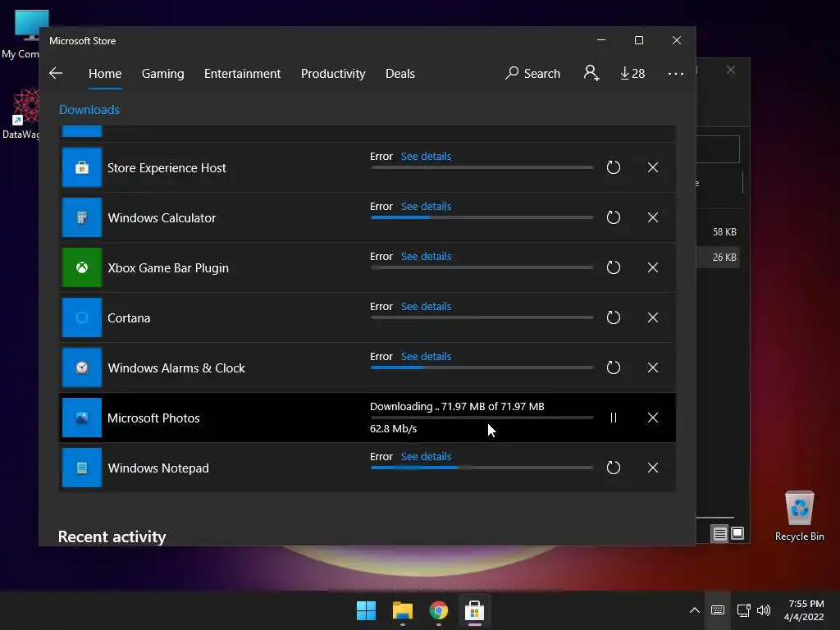
Task: View error details for Windows Calculator
Action: (426, 206)
